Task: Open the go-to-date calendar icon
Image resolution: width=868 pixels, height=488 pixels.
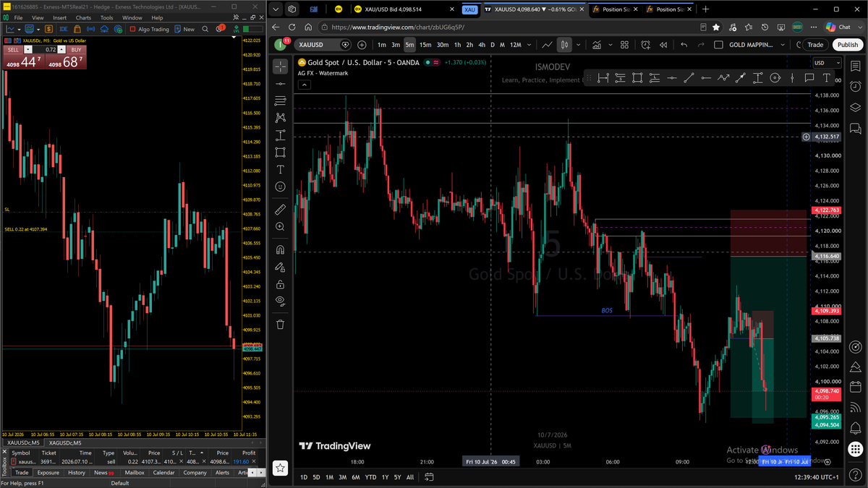Action: pos(429,477)
